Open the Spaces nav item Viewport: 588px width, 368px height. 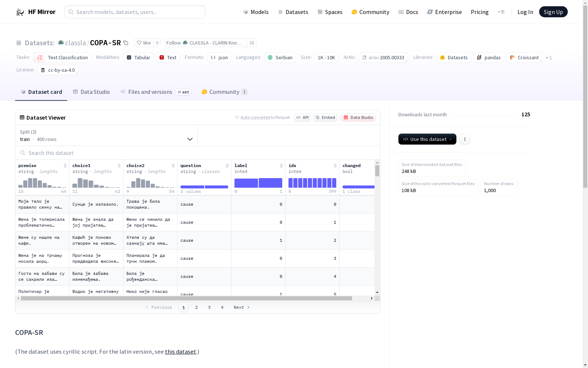tap(330, 12)
